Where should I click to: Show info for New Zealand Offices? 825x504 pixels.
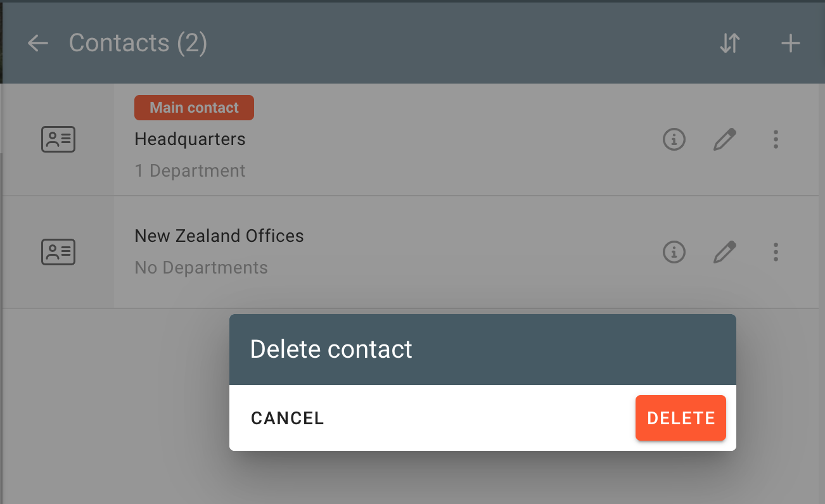674,252
